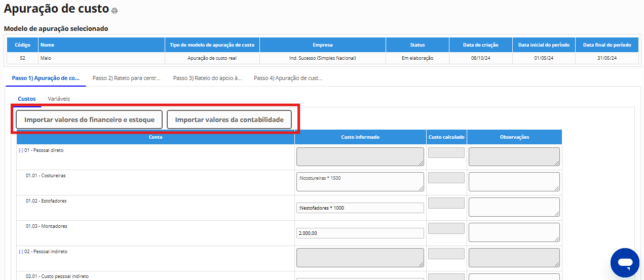Click period start date 01/05/24
Screen dimensions: 644x280
pyautogui.click(x=544, y=58)
